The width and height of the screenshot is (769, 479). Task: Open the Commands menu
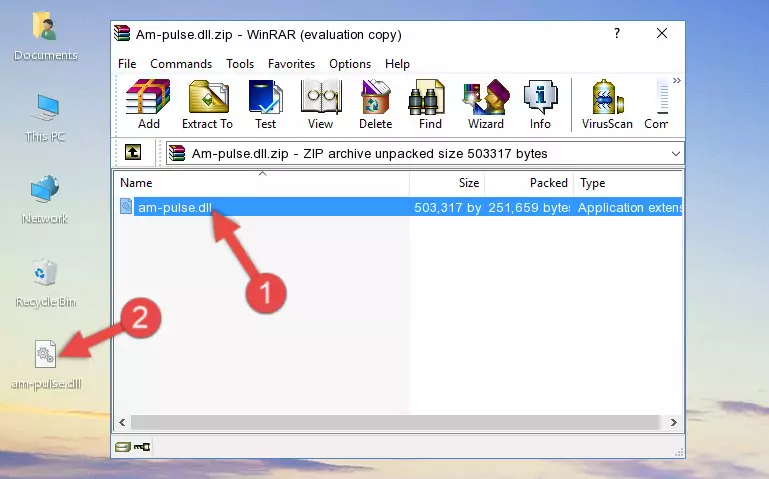181,64
